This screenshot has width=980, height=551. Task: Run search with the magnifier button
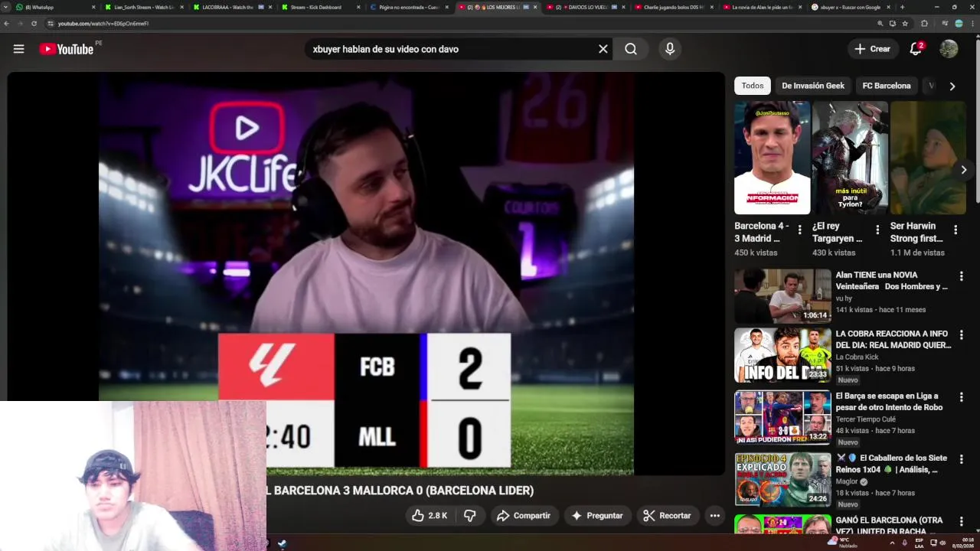click(631, 49)
